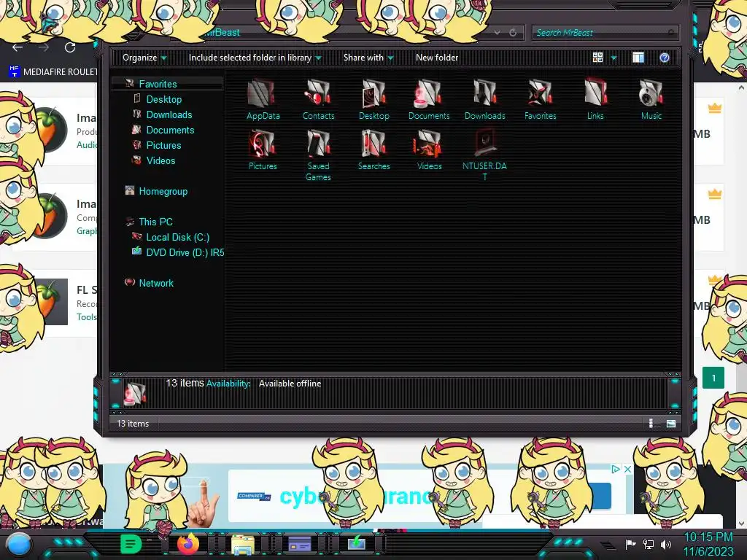Open the view options dropdown arrow
This screenshot has height=560, width=747.
click(x=614, y=58)
